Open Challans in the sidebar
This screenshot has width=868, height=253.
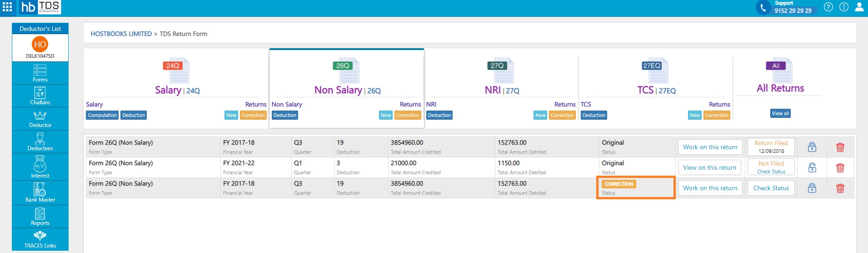coord(40,96)
